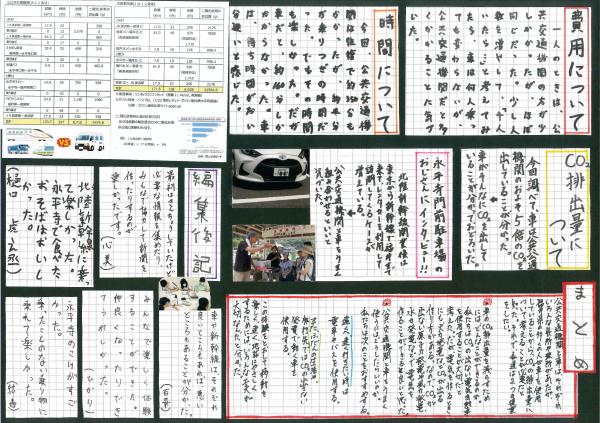This screenshot has width=600, height=423.
Task: Open the parking lot interview photo
Action: [274, 253]
